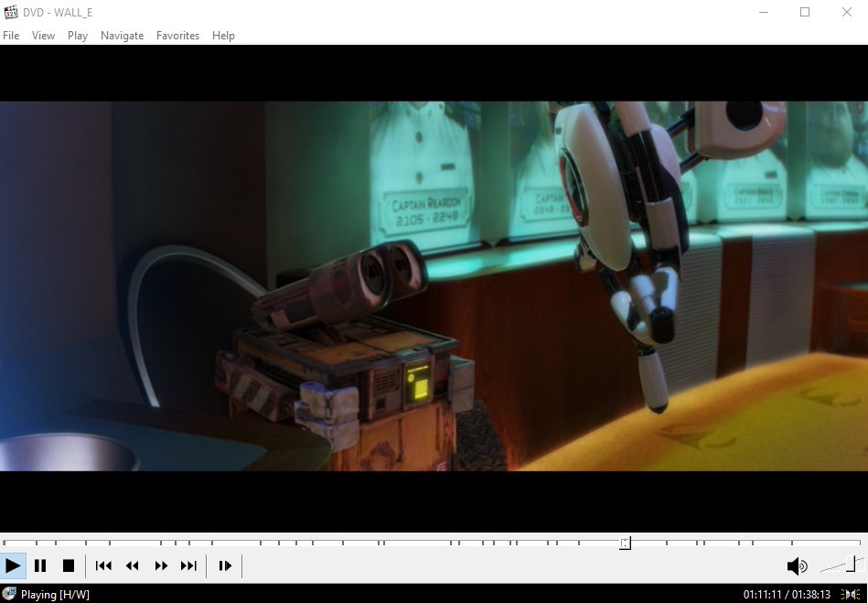Image resolution: width=868 pixels, height=603 pixels.
Task: Open the File menu
Action: click(x=11, y=36)
